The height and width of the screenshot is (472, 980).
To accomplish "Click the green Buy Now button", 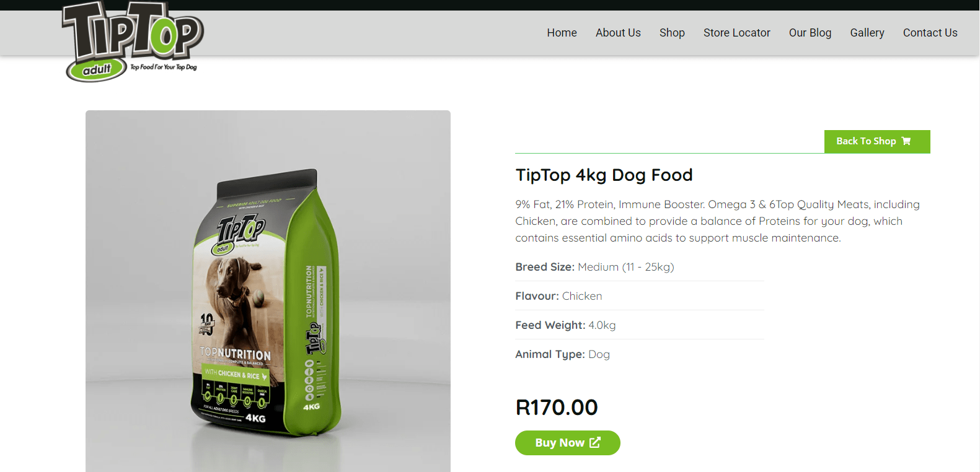I will tap(567, 443).
